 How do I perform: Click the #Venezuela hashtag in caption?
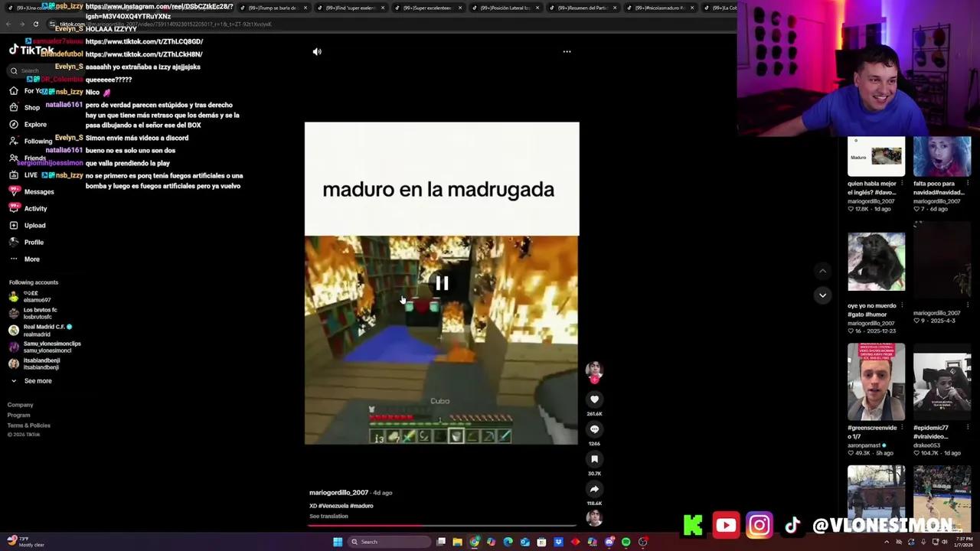[x=334, y=506]
